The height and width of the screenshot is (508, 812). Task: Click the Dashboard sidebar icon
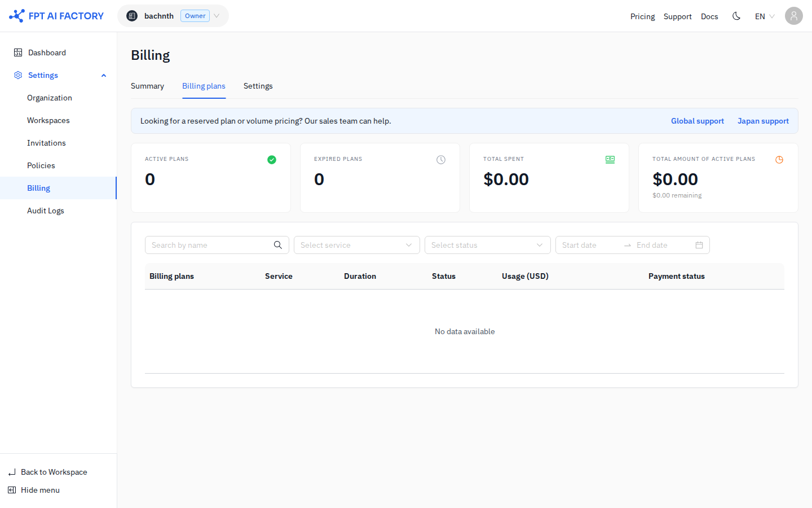[x=18, y=52]
